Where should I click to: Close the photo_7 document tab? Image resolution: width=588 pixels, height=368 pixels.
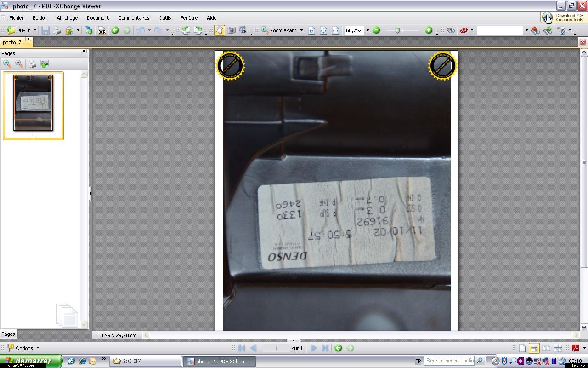tap(28, 40)
